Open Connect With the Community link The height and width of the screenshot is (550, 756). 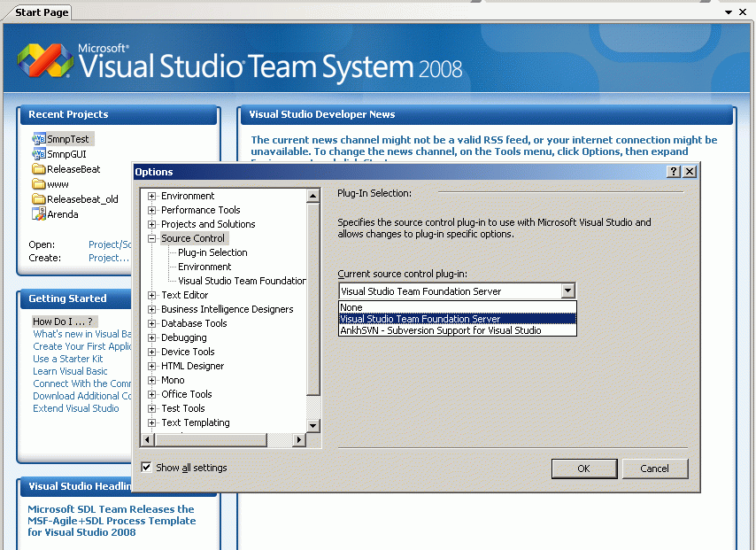point(82,383)
